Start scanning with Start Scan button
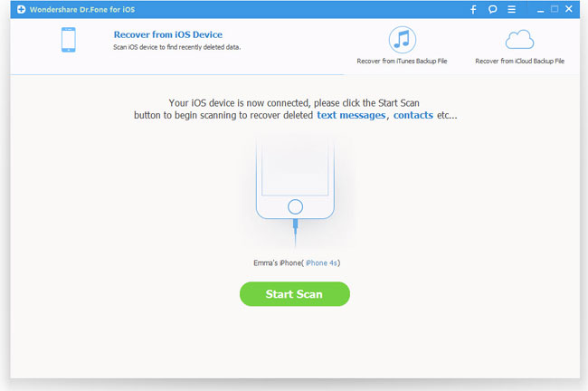This screenshot has width=588, height=391. [295, 294]
